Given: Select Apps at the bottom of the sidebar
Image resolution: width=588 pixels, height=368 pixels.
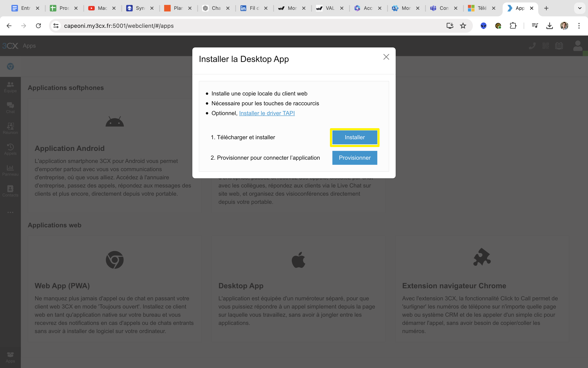Looking at the screenshot, I should [10, 358].
